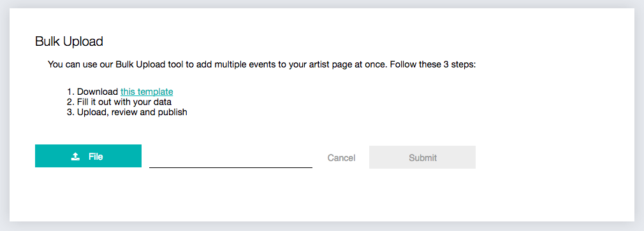Screen dimensions: 644x231
Task: Click the upload tray icon on the File button
Action: point(75,156)
